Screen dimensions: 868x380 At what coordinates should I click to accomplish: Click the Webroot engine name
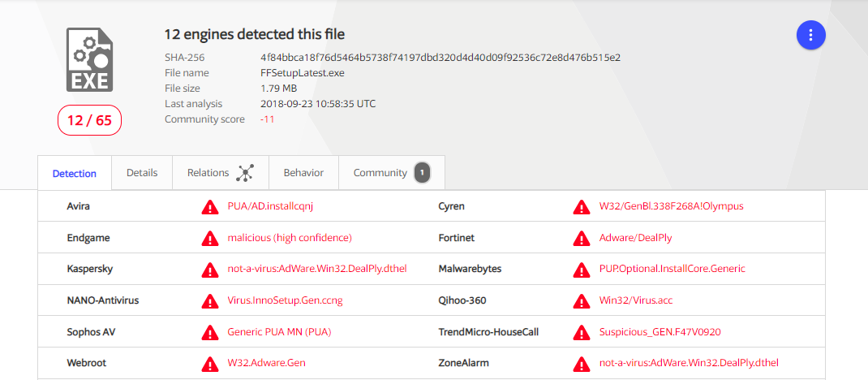86,363
